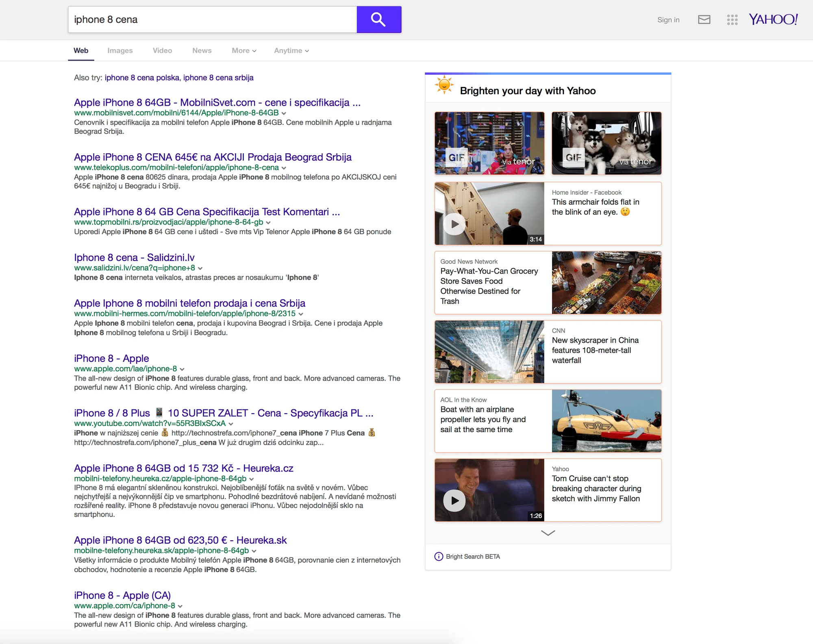Open the apps grid icon

[732, 20]
